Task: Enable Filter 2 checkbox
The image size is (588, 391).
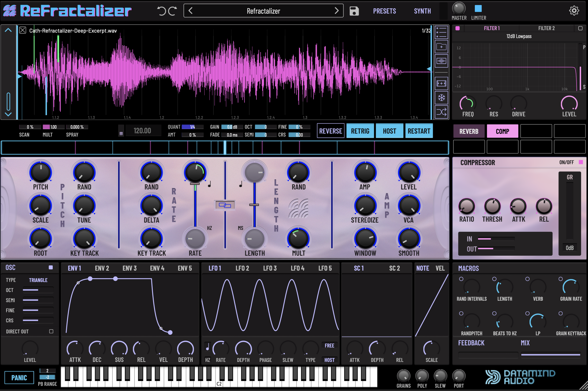Action: pyautogui.click(x=580, y=28)
